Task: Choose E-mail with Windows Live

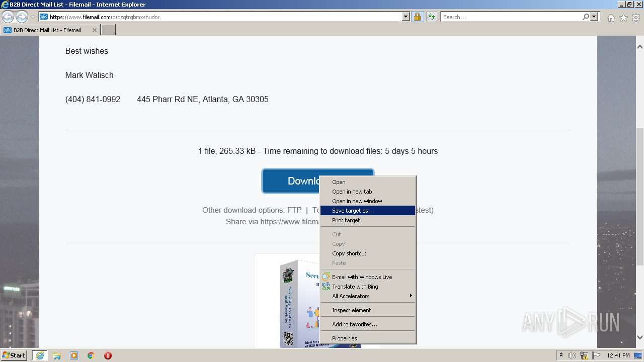Action: (368, 277)
